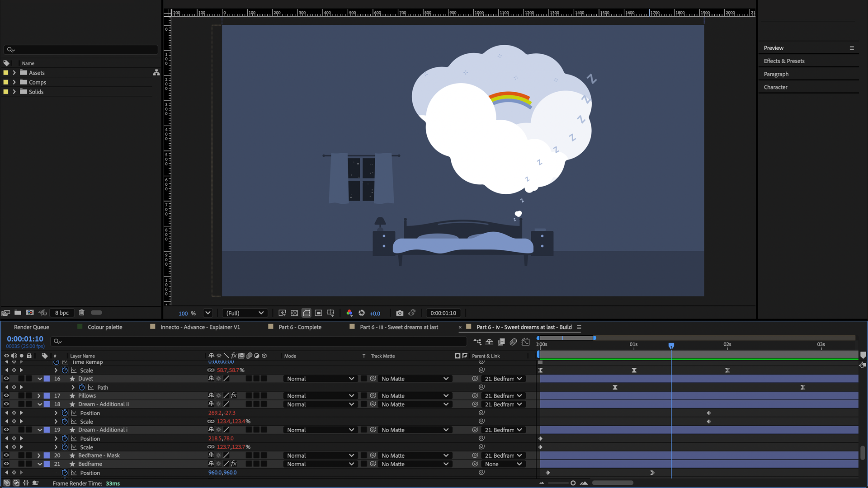Click the Graph Editor icon in the timeline
Screen dimensions: 868x488
[525, 342]
